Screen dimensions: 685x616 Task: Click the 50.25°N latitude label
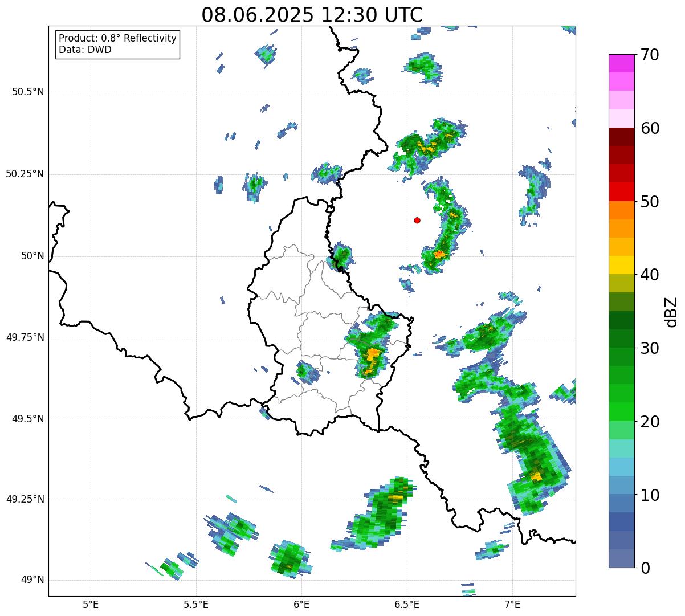coord(25,174)
